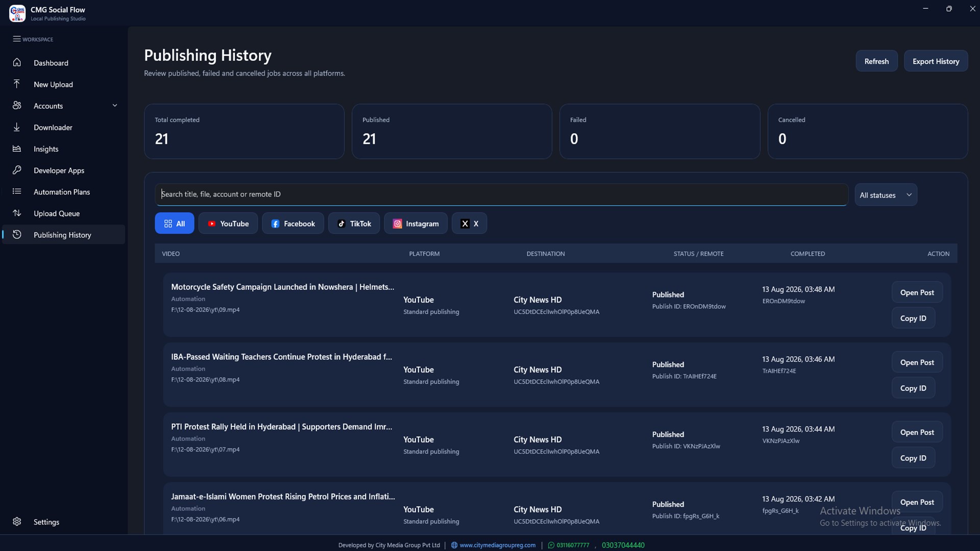Click the Dashboard home icon
980x551 pixels.
click(x=17, y=62)
